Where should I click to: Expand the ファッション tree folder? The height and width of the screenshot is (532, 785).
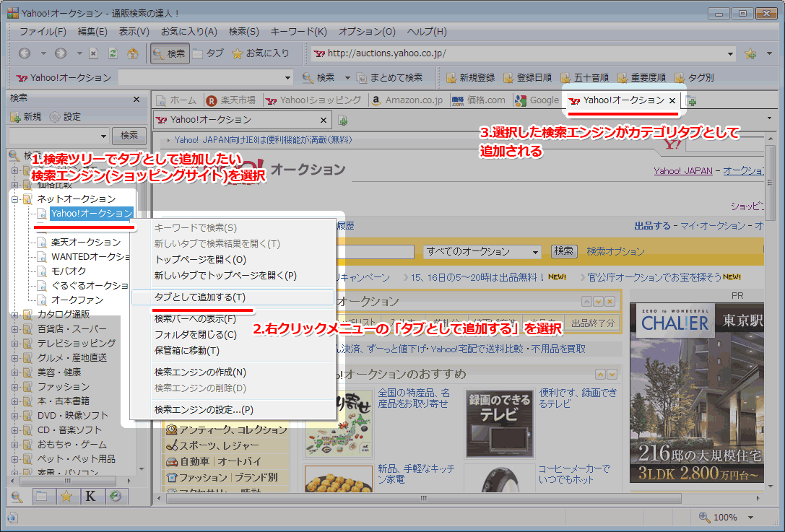tap(14, 387)
